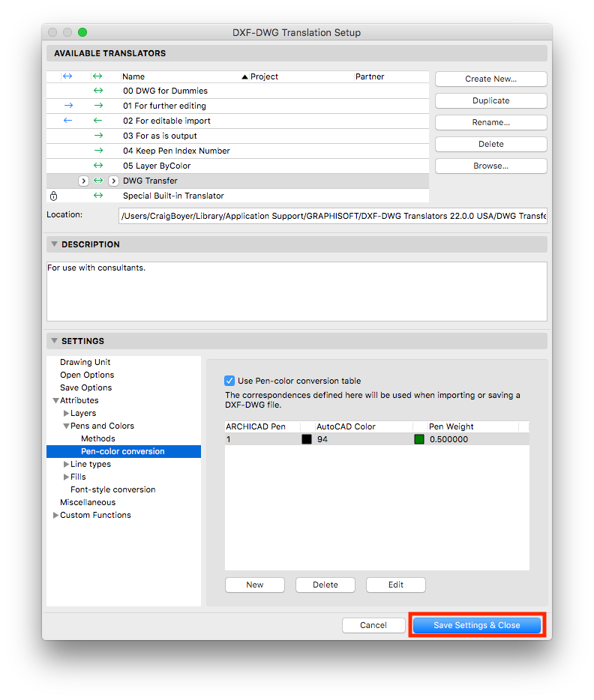This screenshot has width=594, height=700.
Task: Collapse the Pens and Colors node
Action: (x=66, y=426)
